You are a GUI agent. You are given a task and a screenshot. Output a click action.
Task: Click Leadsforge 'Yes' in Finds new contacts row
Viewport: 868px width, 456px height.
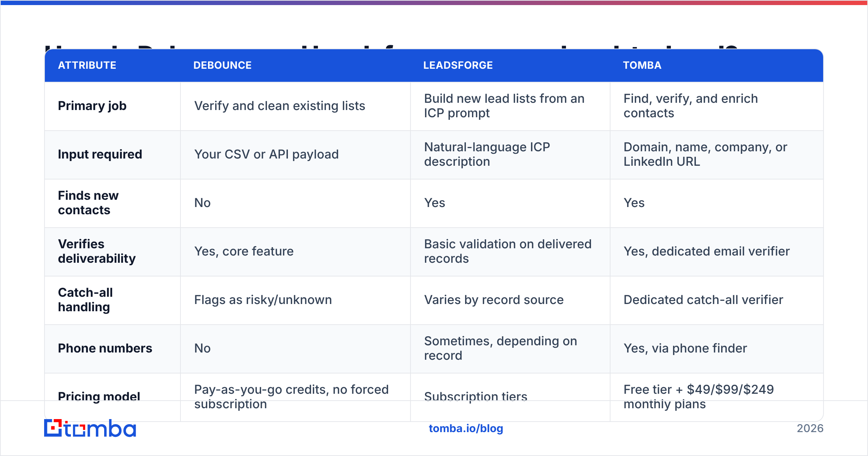pyautogui.click(x=435, y=203)
